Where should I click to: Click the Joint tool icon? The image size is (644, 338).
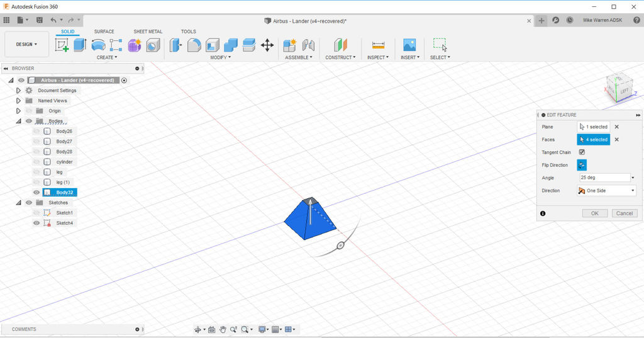tap(308, 45)
